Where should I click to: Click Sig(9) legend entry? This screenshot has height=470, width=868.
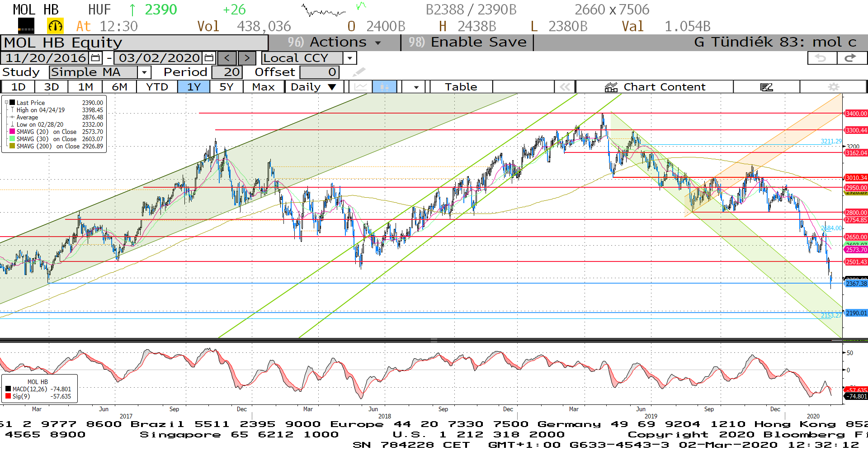pos(38,396)
